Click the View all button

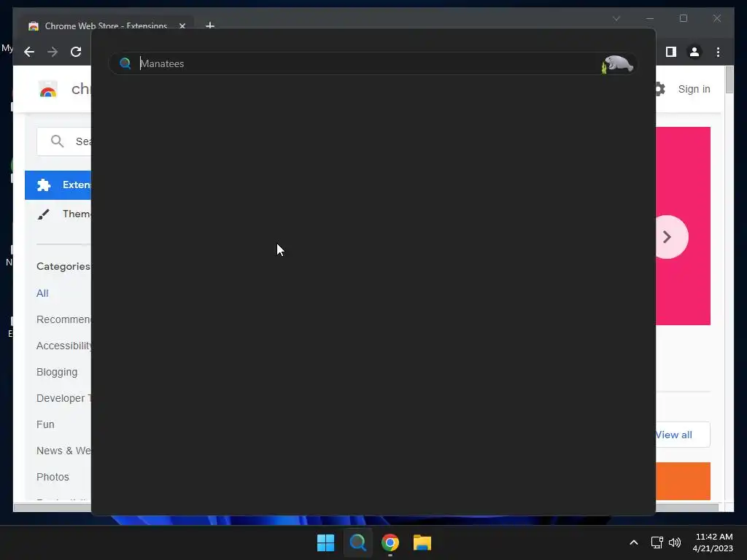point(682,435)
